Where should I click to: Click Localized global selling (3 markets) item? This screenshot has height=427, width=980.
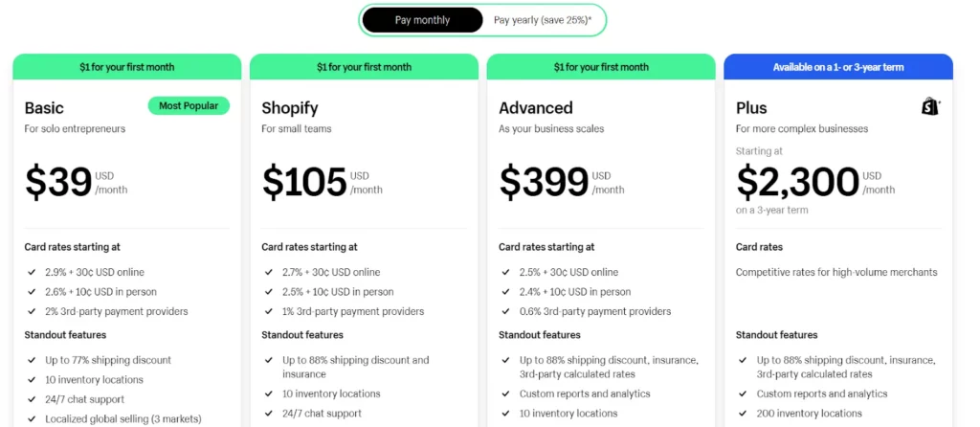tap(123, 419)
